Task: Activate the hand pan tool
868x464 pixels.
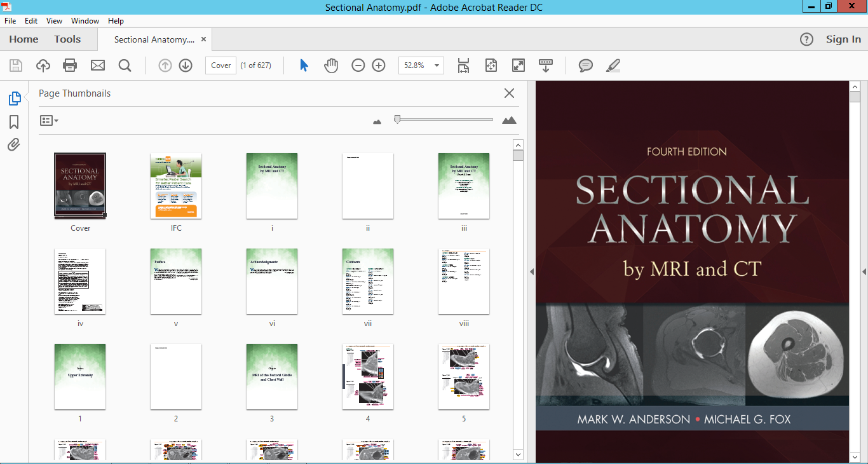Action: [x=331, y=65]
